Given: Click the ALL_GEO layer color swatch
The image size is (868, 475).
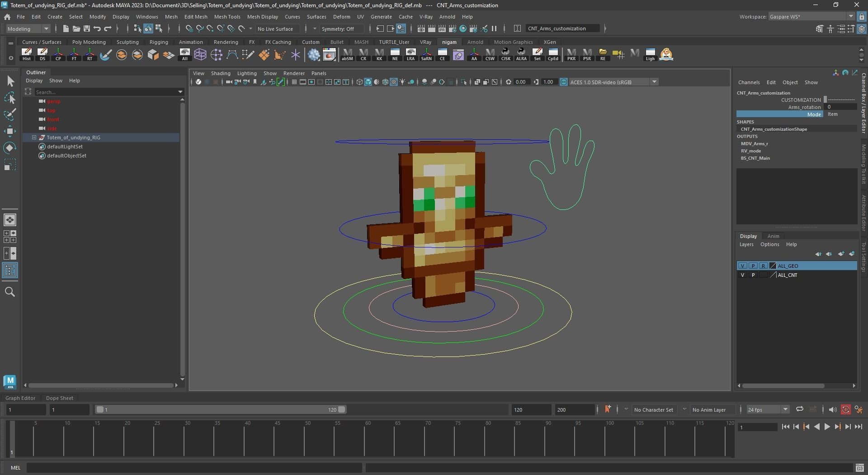Looking at the screenshot, I should [773, 266].
